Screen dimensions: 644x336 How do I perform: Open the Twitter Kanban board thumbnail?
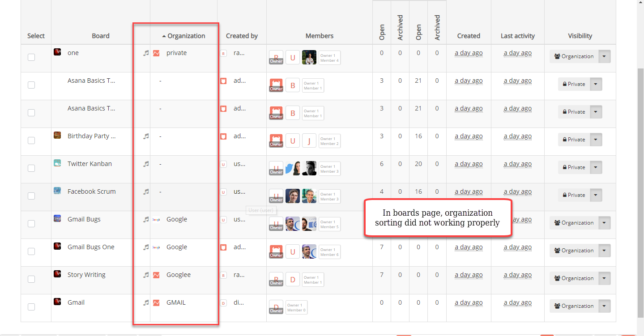(x=57, y=163)
